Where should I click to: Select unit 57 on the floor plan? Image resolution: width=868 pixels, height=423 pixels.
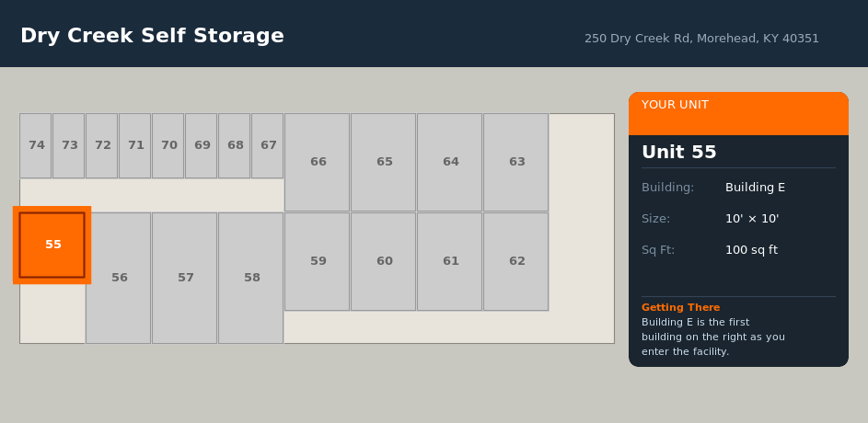pos(185,278)
